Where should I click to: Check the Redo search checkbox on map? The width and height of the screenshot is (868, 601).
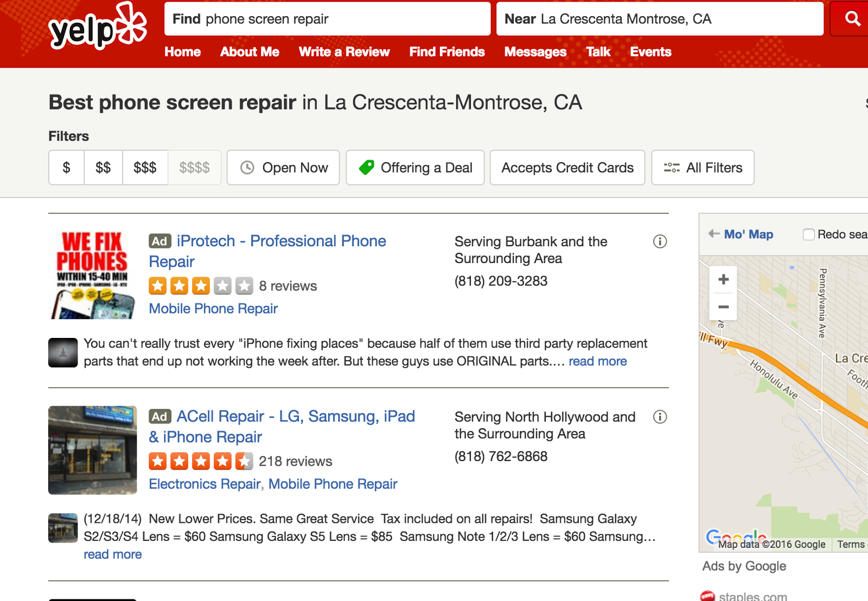[x=808, y=234]
